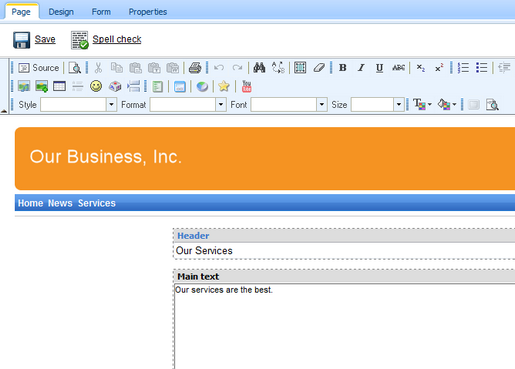Insert a table using the table icon

(x=59, y=86)
